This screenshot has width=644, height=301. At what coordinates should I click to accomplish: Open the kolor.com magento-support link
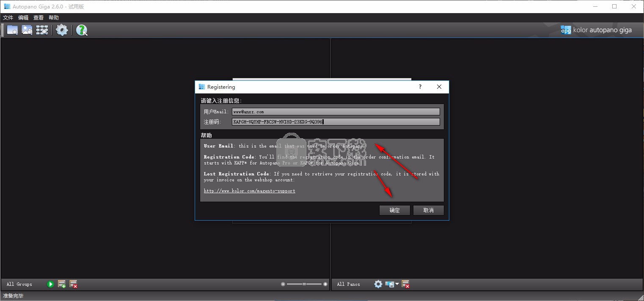pos(250,191)
